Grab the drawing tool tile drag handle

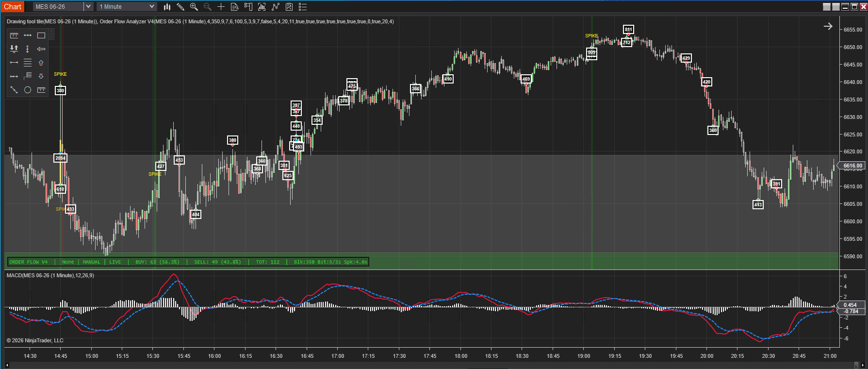pos(51,34)
